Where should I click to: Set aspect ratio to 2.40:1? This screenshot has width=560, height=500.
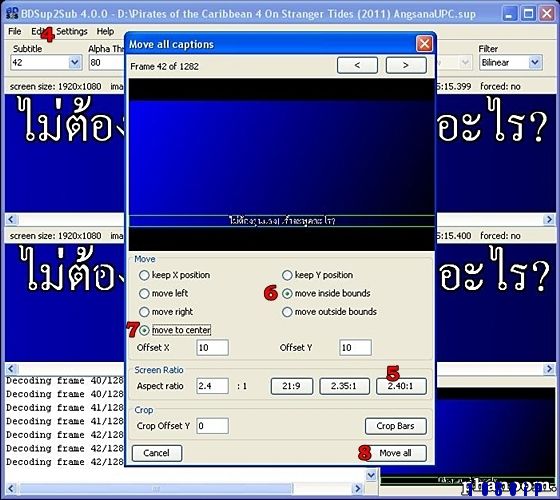(x=401, y=386)
